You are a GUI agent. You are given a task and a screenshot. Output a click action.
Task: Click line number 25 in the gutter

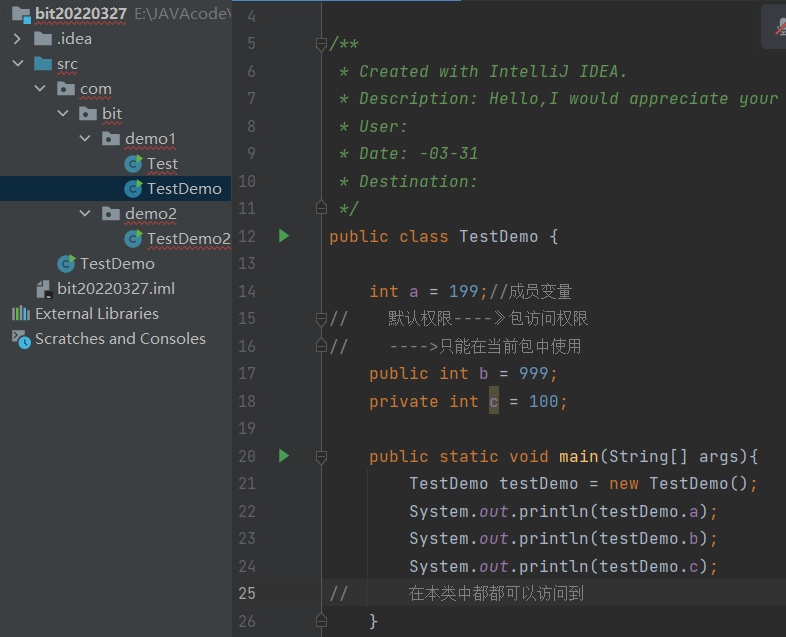[x=247, y=593]
